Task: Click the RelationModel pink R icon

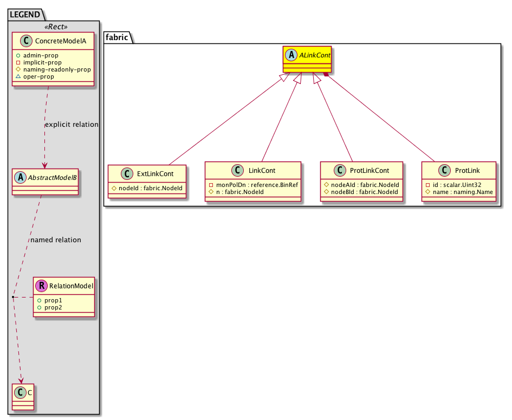Action: [x=40, y=285]
